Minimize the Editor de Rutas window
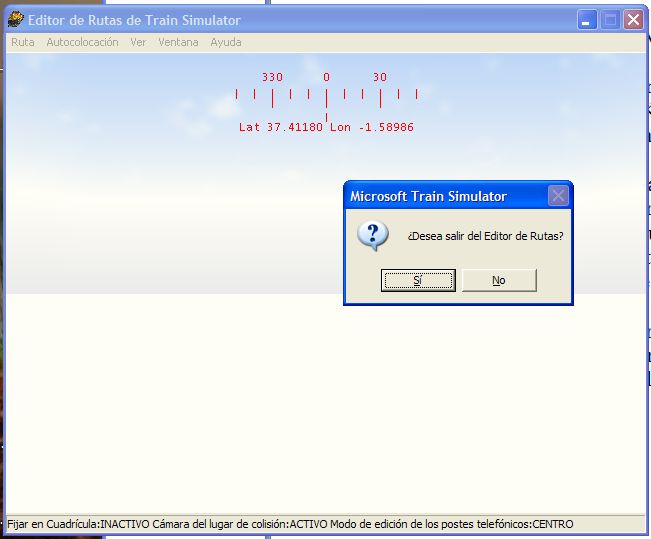The width and height of the screenshot is (651, 539). pyautogui.click(x=588, y=19)
